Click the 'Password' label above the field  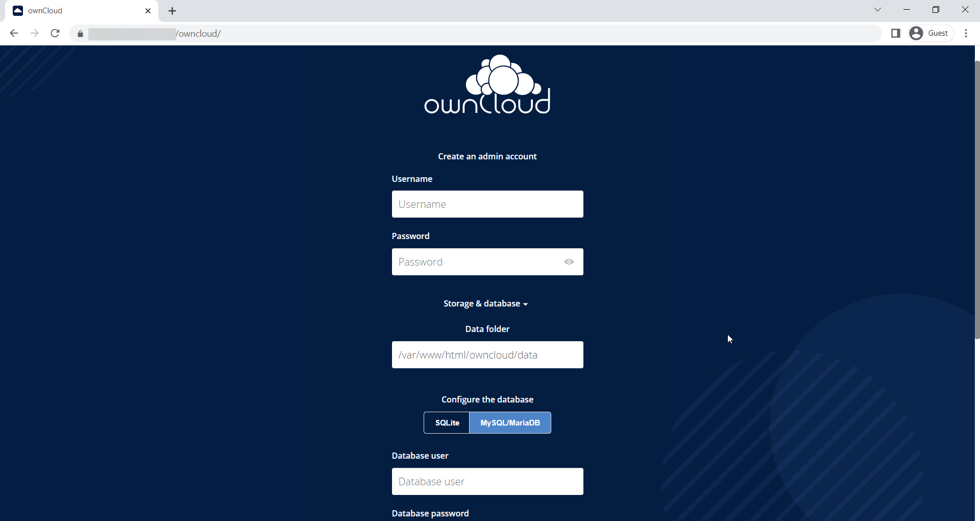pyautogui.click(x=410, y=236)
